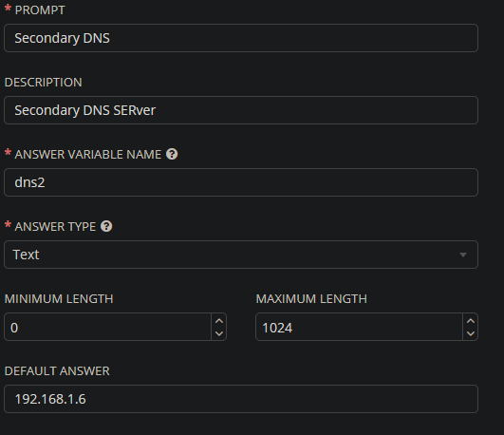Increase Maximum Length with up arrow
Image resolution: width=504 pixels, height=435 pixels.
[471, 321]
